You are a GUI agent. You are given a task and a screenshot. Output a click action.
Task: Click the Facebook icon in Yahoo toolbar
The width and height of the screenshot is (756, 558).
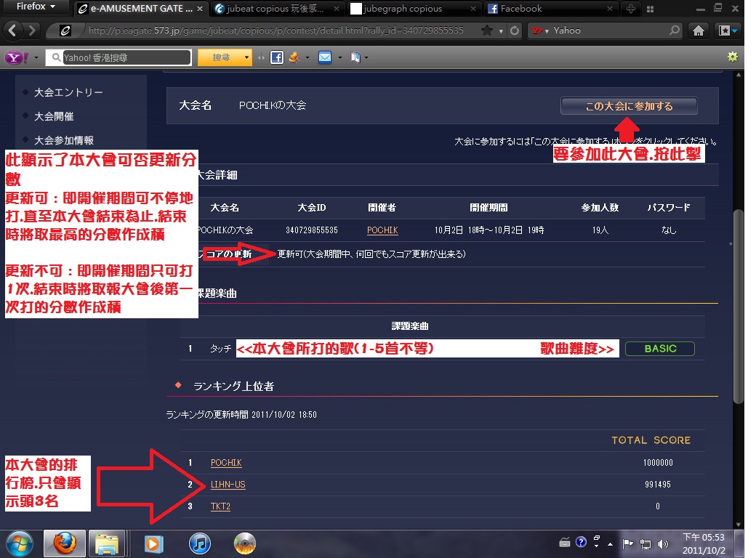coord(276,57)
